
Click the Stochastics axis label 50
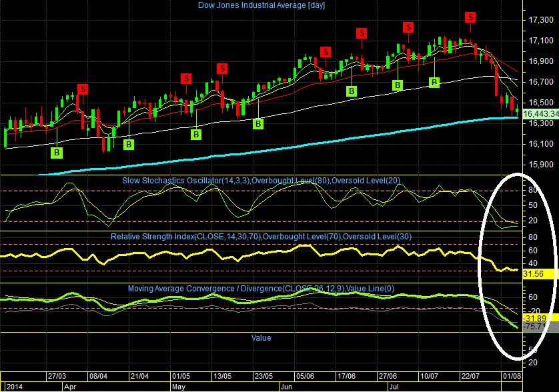pos(533,205)
